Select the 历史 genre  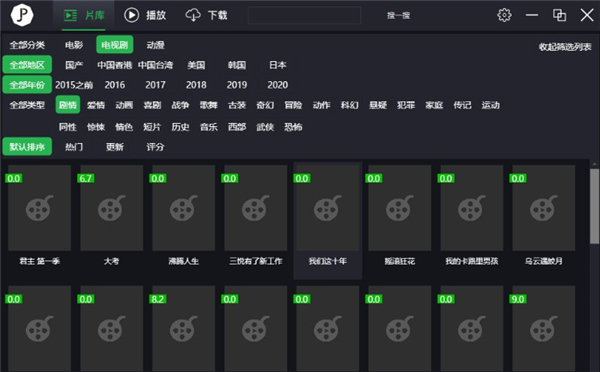(180, 127)
